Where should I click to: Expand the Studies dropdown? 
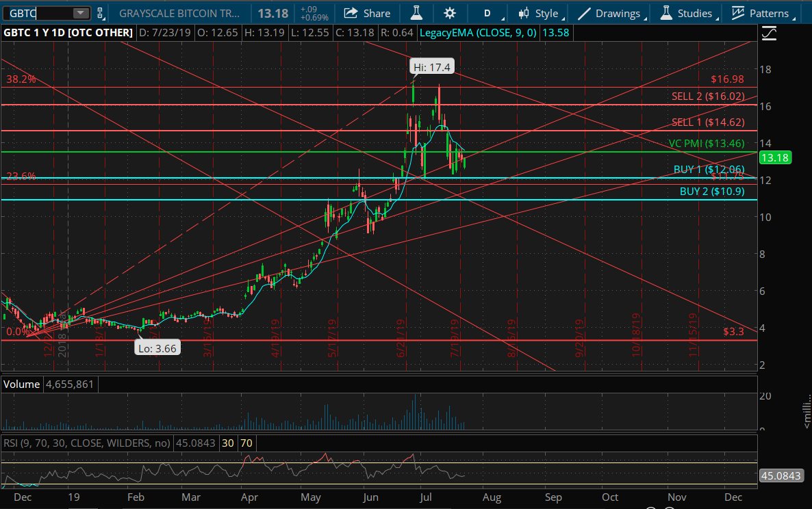[x=694, y=13]
